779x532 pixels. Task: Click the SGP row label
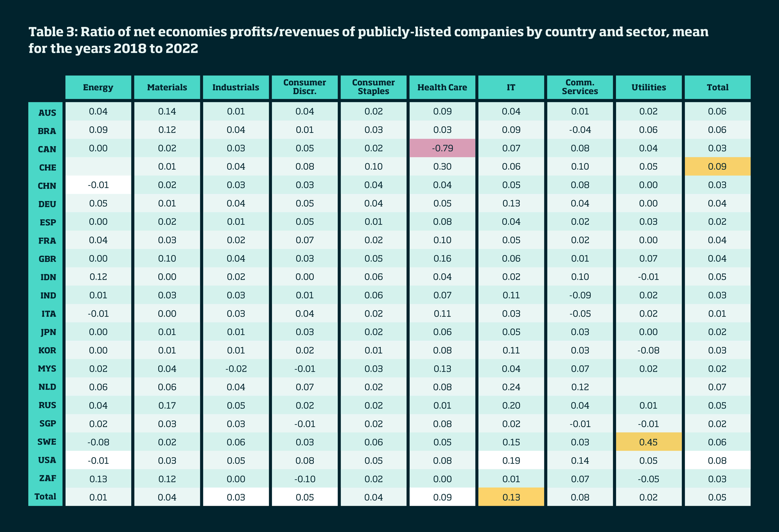pyautogui.click(x=48, y=423)
